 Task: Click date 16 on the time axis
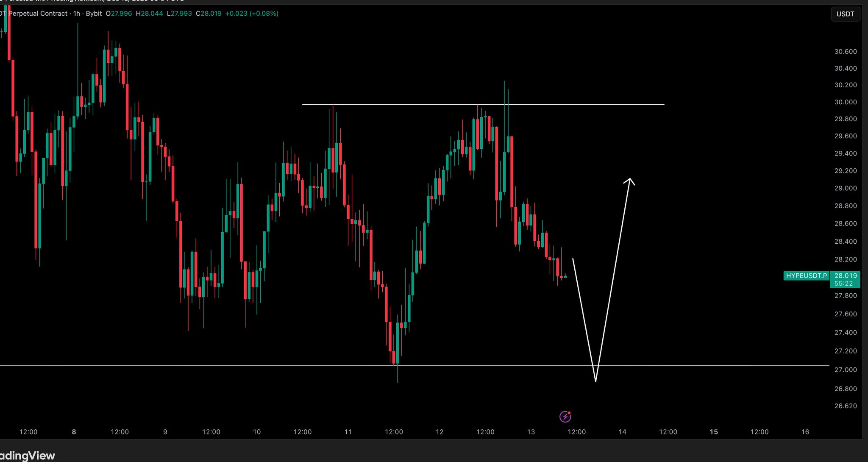(805, 432)
